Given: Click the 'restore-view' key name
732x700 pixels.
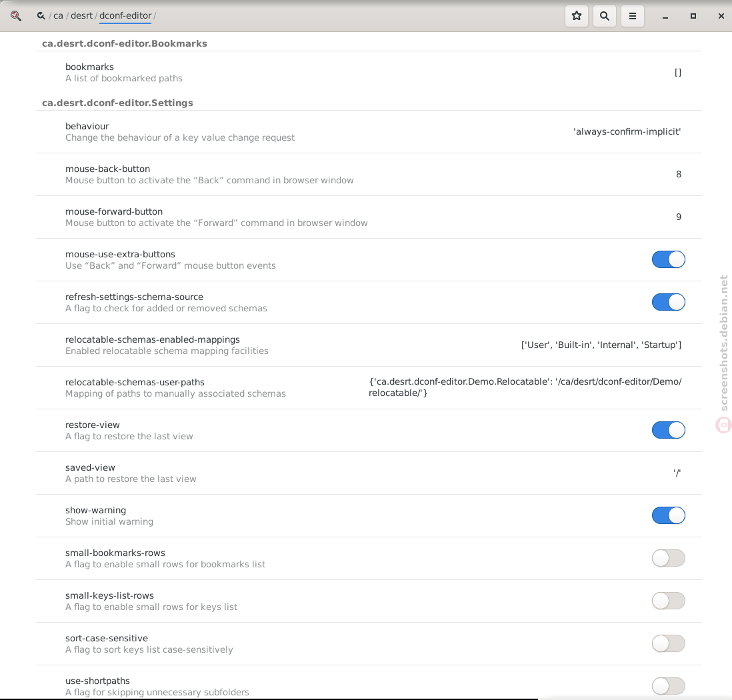Looking at the screenshot, I should (x=93, y=425).
